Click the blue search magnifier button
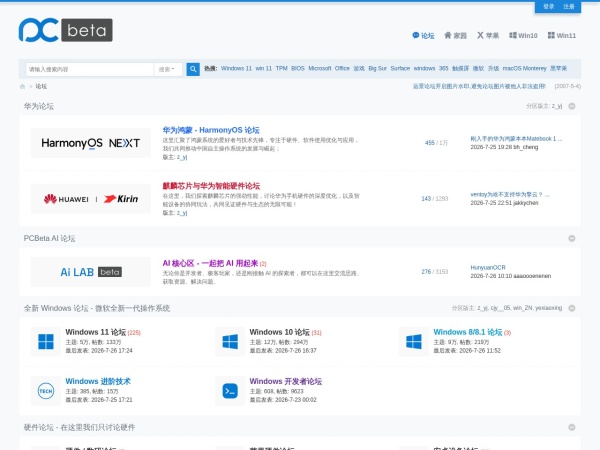The height and width of the screenshot is (450, 600). [193, 69]
